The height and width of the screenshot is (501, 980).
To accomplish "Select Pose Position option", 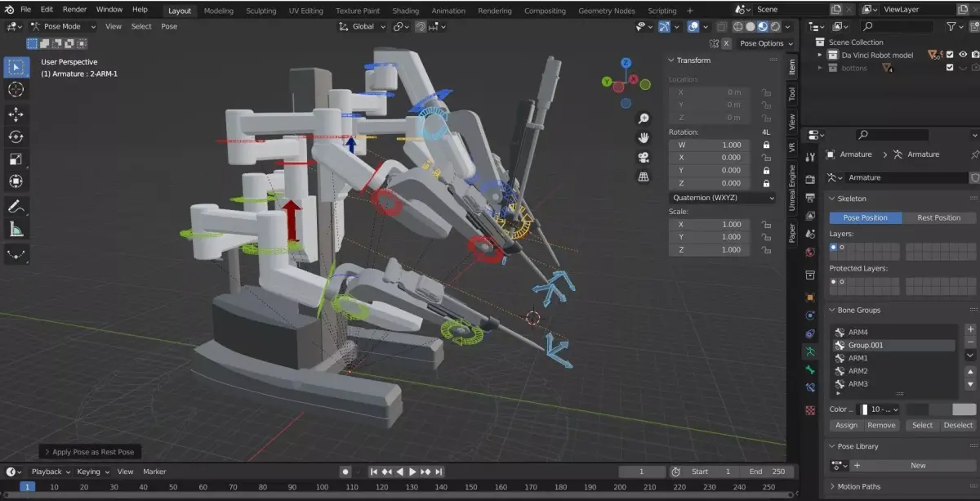I will click(865, 217).
